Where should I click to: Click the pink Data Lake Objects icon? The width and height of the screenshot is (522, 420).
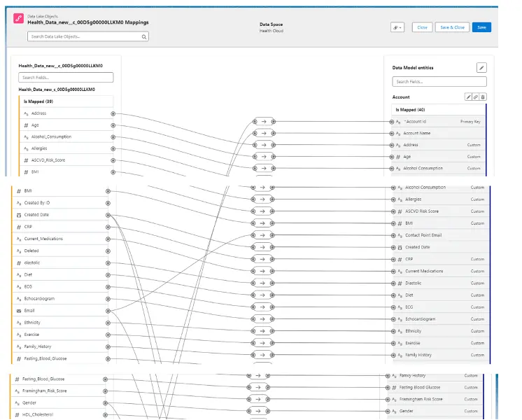tap(18, 18)
